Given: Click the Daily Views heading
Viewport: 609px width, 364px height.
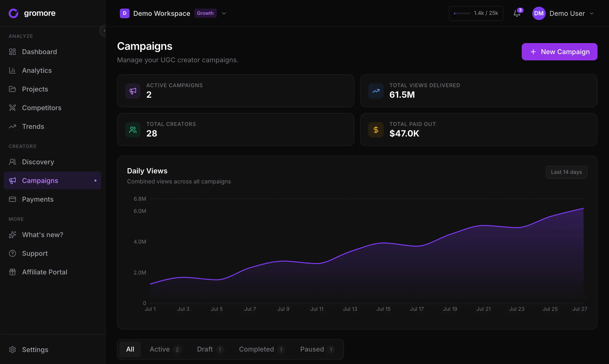Looking at the screenshot, I should click(x=147, y=171).
